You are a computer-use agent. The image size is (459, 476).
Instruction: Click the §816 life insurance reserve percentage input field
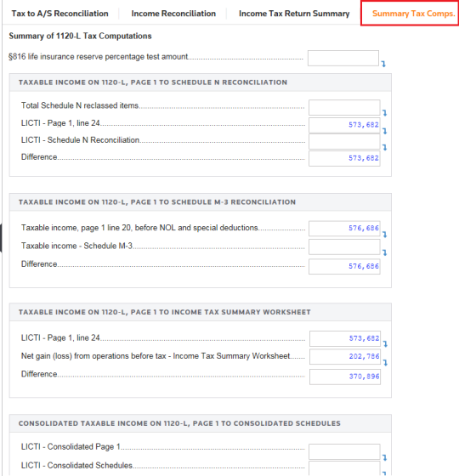coord(343,58)
